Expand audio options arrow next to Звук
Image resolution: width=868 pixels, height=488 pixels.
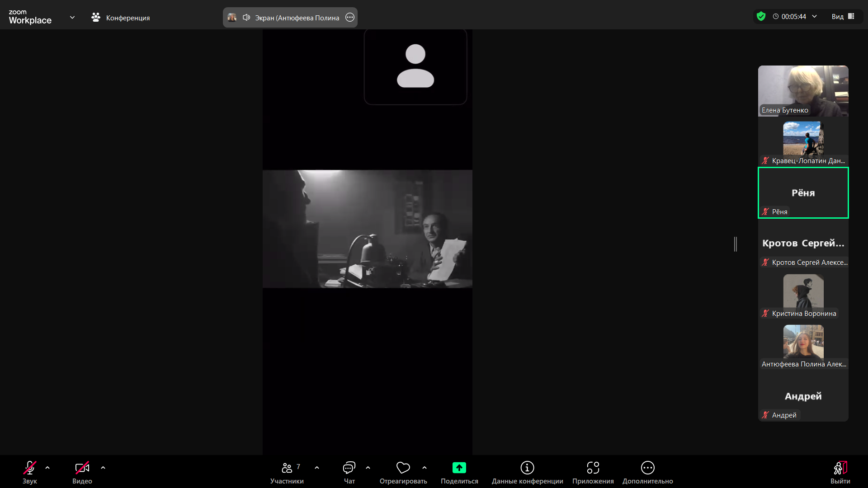47,468
